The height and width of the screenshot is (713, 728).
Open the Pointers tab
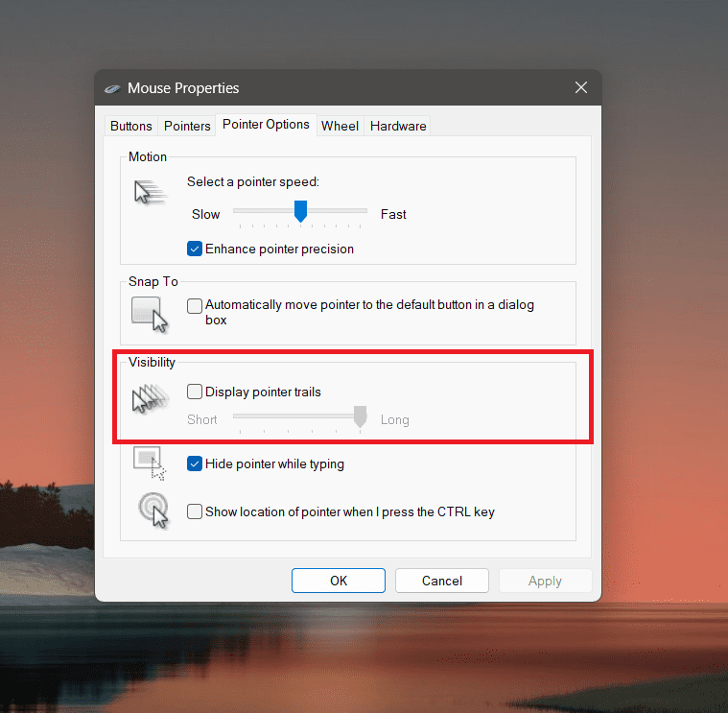click(x=187, y=126)
